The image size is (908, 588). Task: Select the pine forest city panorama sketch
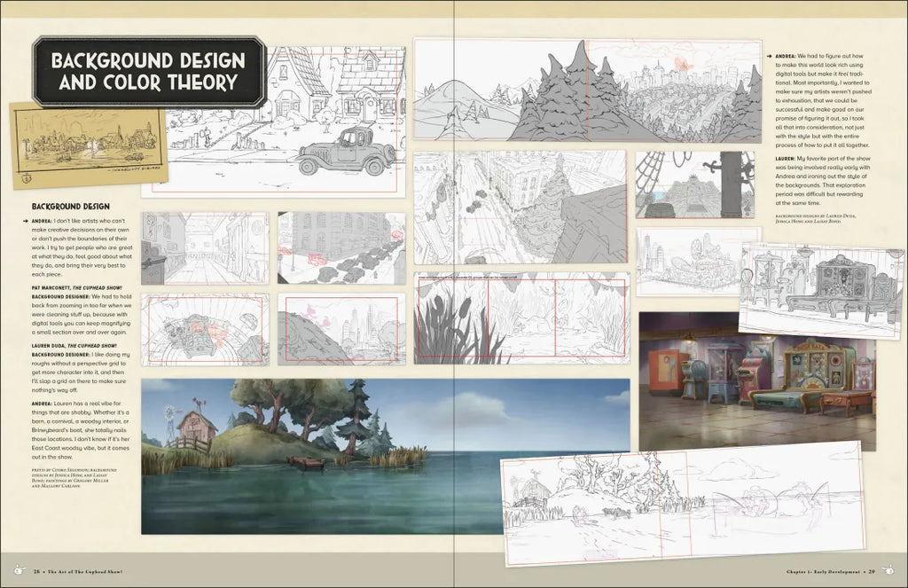[586, 90]
